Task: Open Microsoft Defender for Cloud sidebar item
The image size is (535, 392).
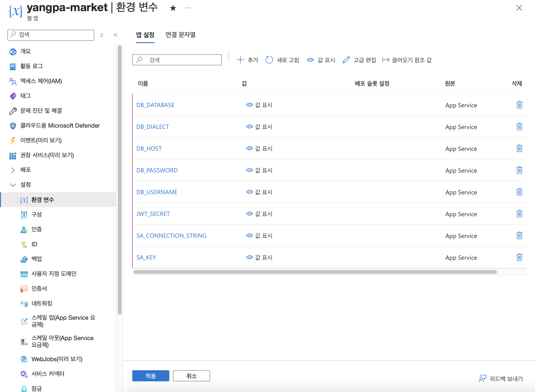Action: pos(60,126)
